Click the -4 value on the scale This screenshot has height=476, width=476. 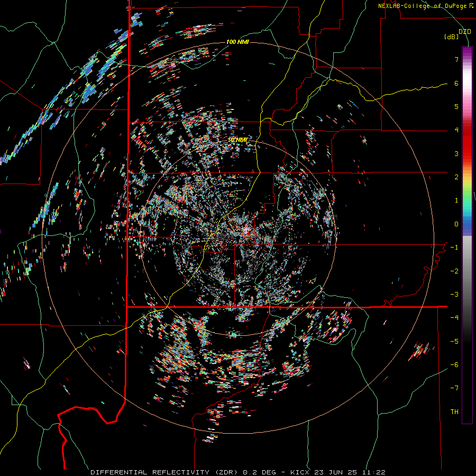point(454,318)
